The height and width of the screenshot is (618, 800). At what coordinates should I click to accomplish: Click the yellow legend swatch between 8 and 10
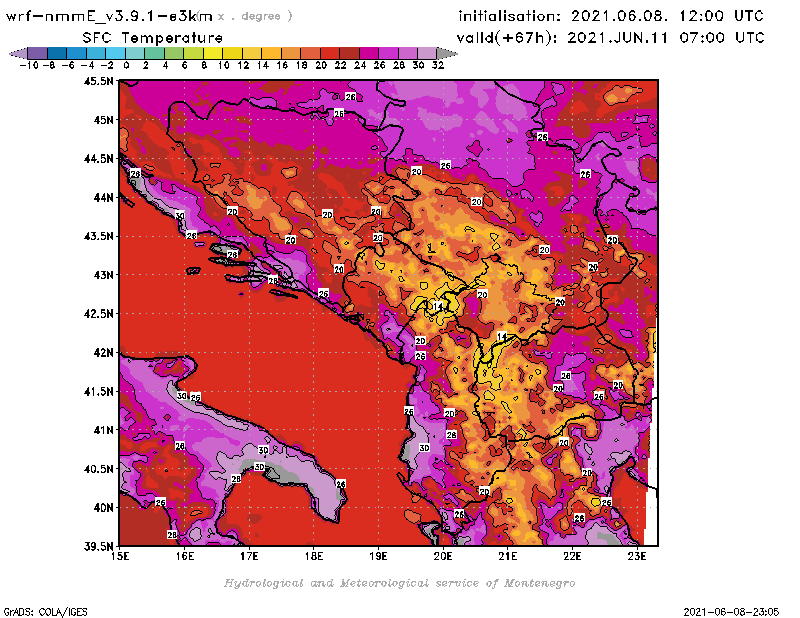213,53
